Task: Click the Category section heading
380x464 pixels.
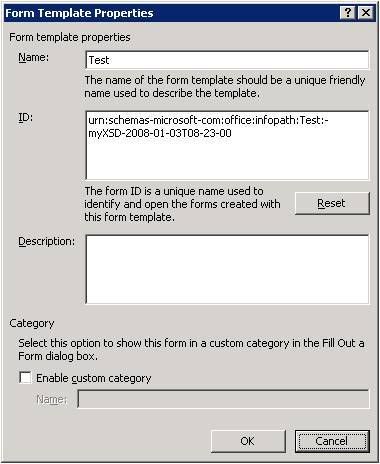Action: (32, 323)
